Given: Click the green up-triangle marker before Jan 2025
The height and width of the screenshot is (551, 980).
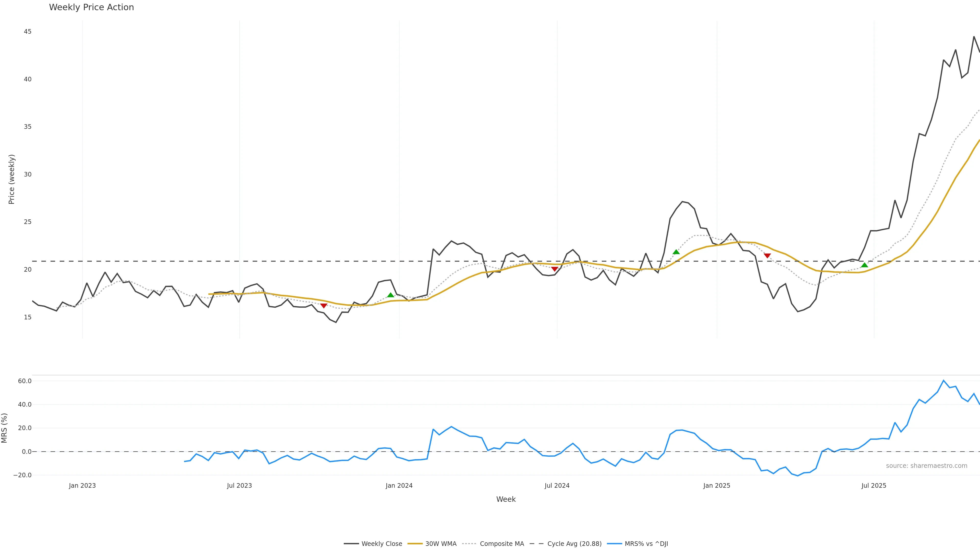Looking at the screenshot, I should [676, 252].
